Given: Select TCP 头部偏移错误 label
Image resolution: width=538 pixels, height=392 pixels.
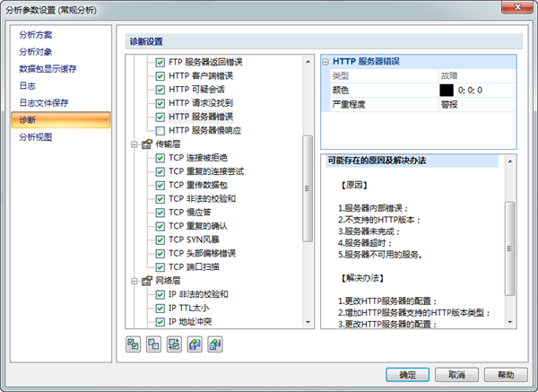Looking at the screenshot, I should point(202,253).
